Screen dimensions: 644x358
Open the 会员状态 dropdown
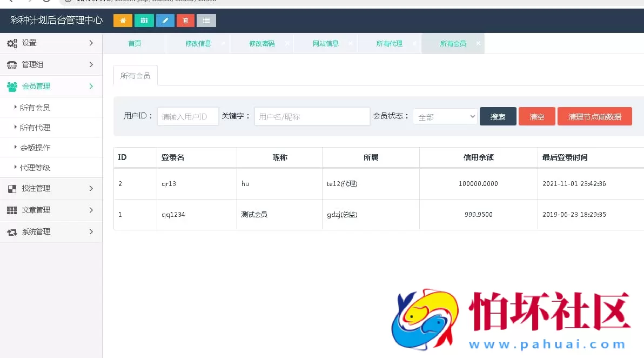(x=445, y=116)
